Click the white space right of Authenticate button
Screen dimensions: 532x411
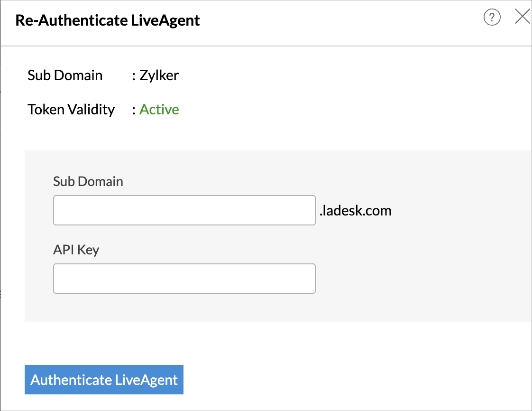[x=332, y=380]
